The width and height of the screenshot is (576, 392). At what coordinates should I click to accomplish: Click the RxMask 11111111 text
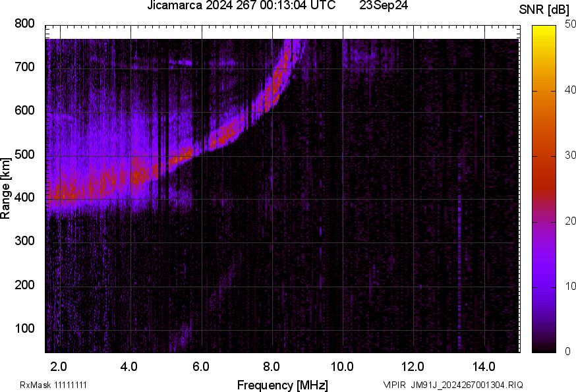(x=53, y=385)
